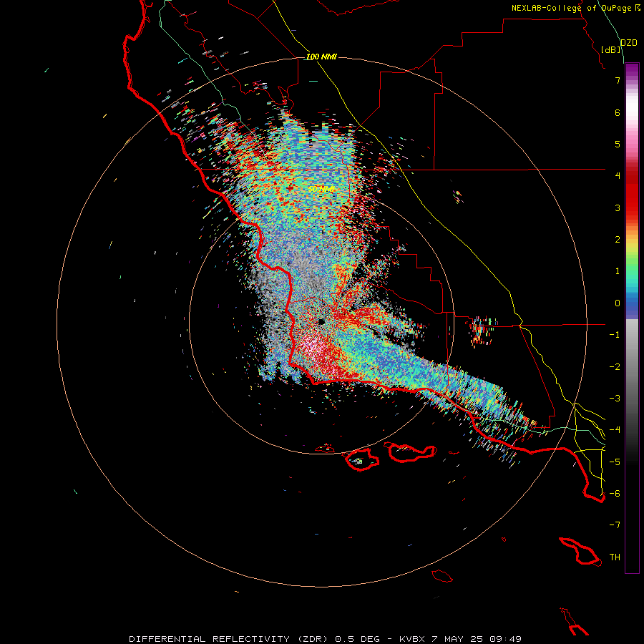Click the KVBX station identifier in the caption
Viewport: 644px width, 644px height.
[411, 639]
